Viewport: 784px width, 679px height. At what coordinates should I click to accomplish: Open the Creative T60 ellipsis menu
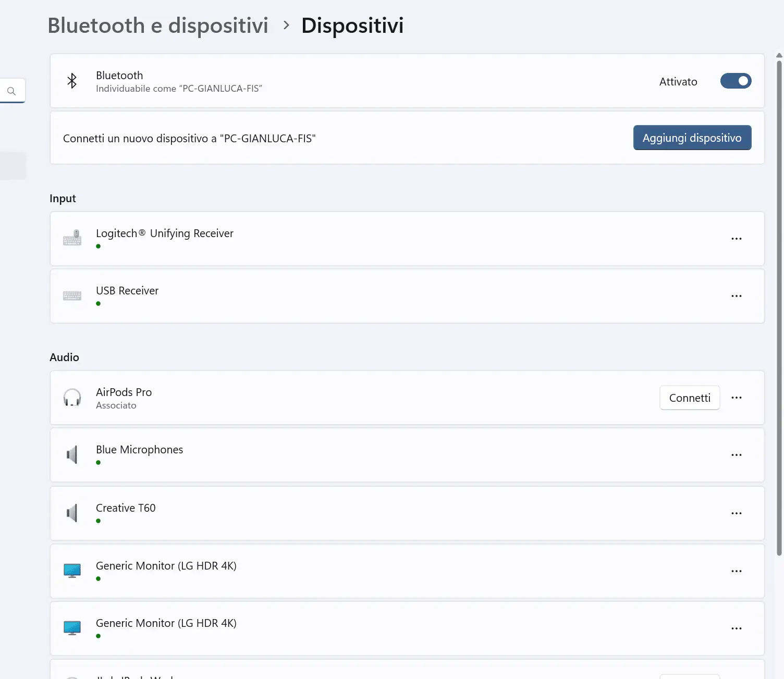(736, 513)
